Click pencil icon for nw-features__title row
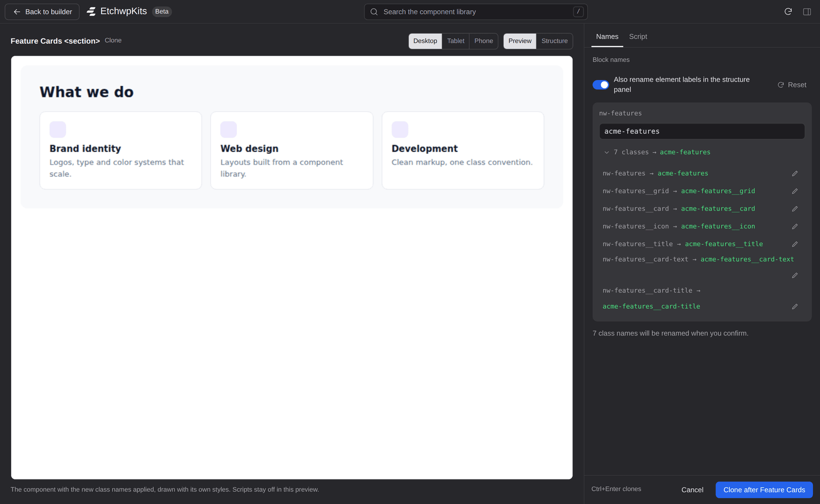The width and height of the screenshot is (820, 504). pos(795,244)
